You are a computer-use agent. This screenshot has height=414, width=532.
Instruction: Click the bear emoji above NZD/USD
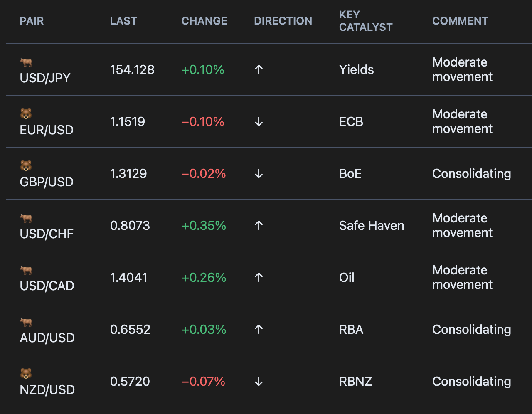click(x=26, y=374)
